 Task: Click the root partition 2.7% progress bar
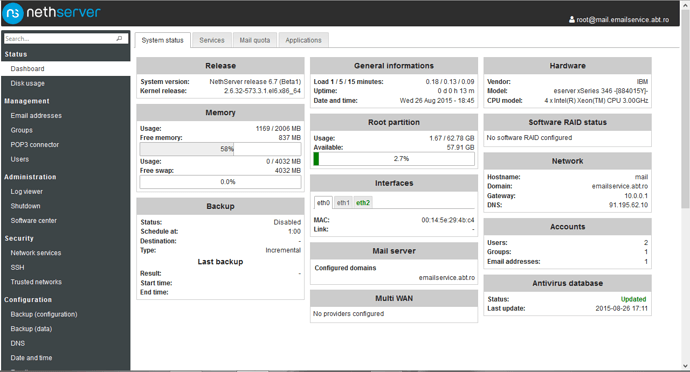click(x=394, y=159)
